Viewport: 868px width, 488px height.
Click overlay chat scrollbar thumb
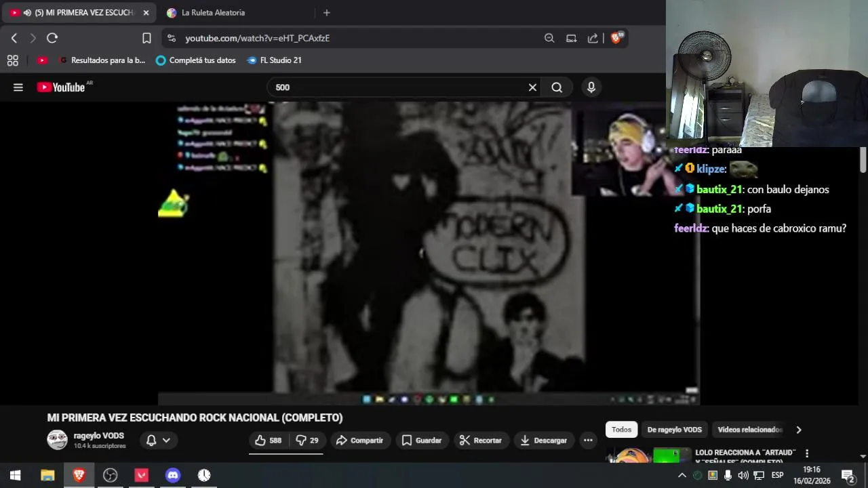coord(863,159)
